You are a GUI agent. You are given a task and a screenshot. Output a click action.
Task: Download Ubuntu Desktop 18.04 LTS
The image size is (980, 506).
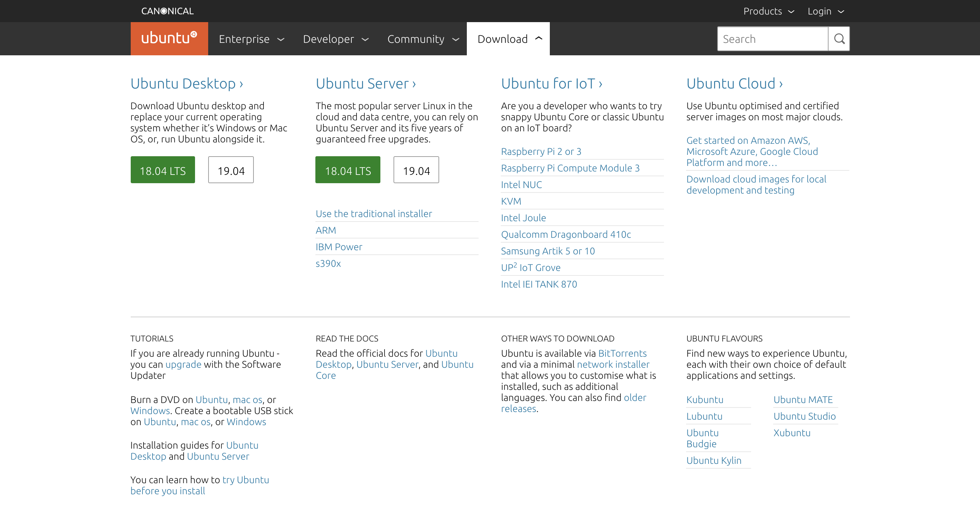tap(163, 170)
